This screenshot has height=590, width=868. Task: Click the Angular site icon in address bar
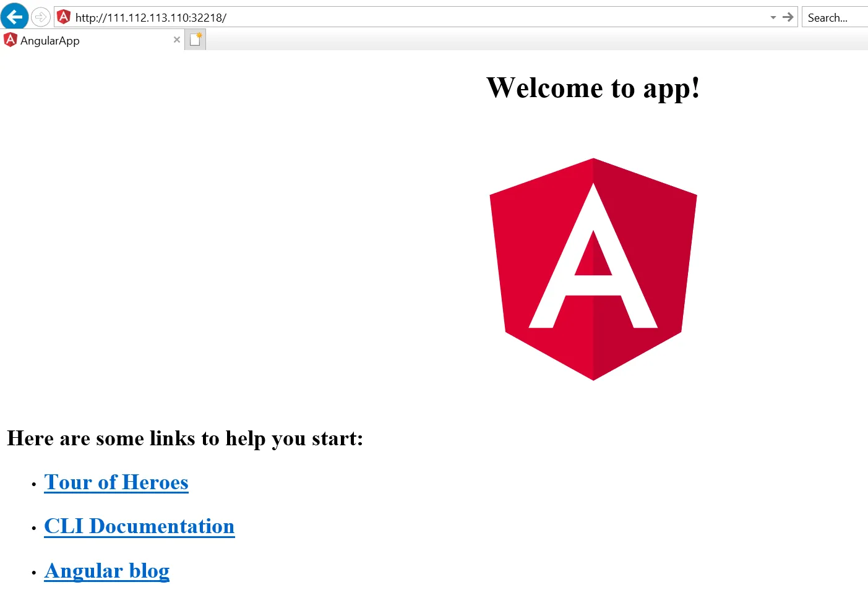(64, 17)
